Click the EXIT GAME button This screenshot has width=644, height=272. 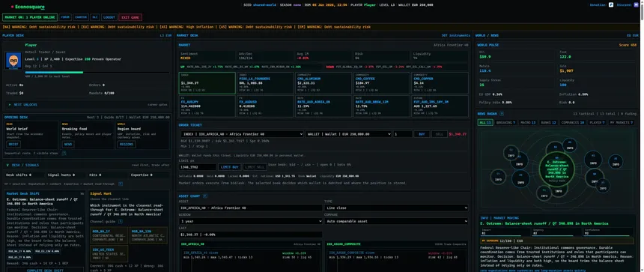click(130, 17)
